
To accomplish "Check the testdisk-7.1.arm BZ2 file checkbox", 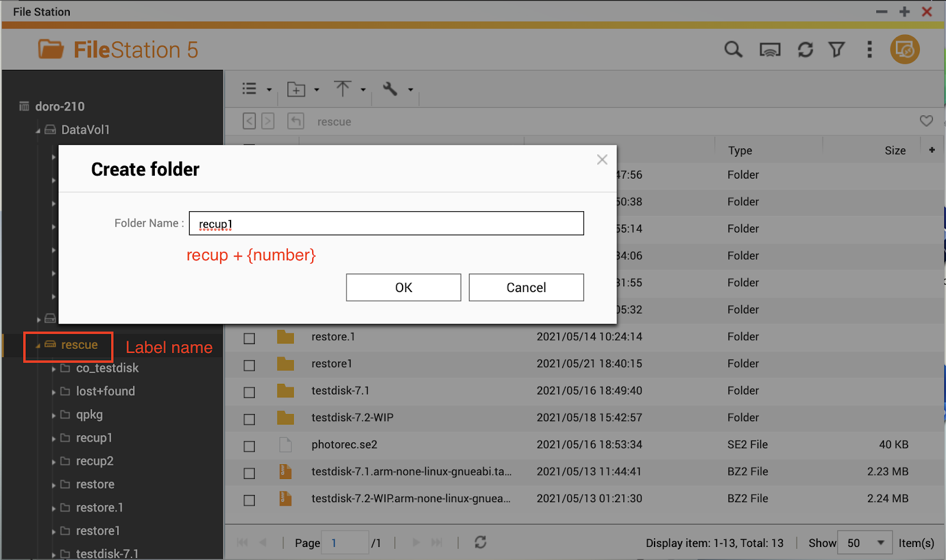I will tap(250, 473).
